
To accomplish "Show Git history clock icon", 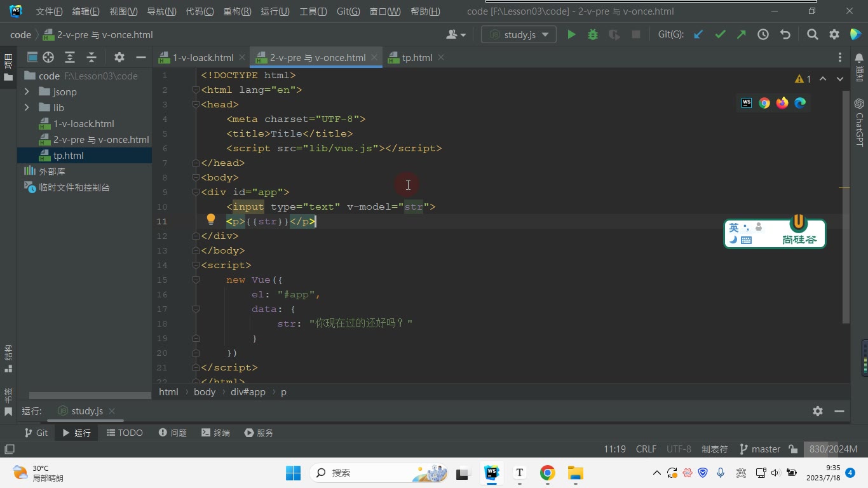I will pyautogui.click(x=763, y=35).
